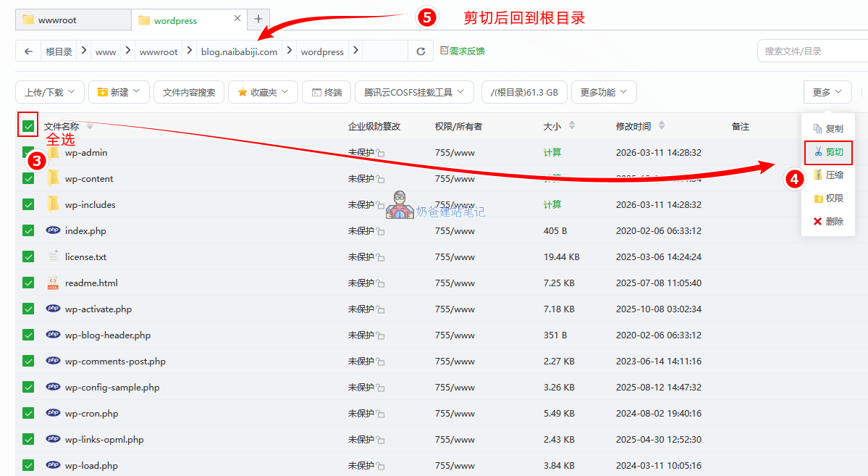Click the wp-content folder icon
868x476 pixels.
click(x=53, y=178)
